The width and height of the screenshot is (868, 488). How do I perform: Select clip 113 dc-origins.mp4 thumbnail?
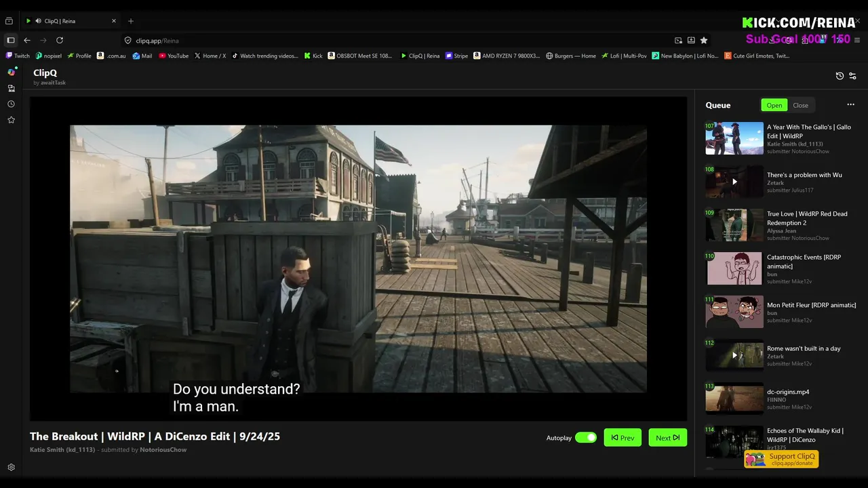tap(734, 399)
